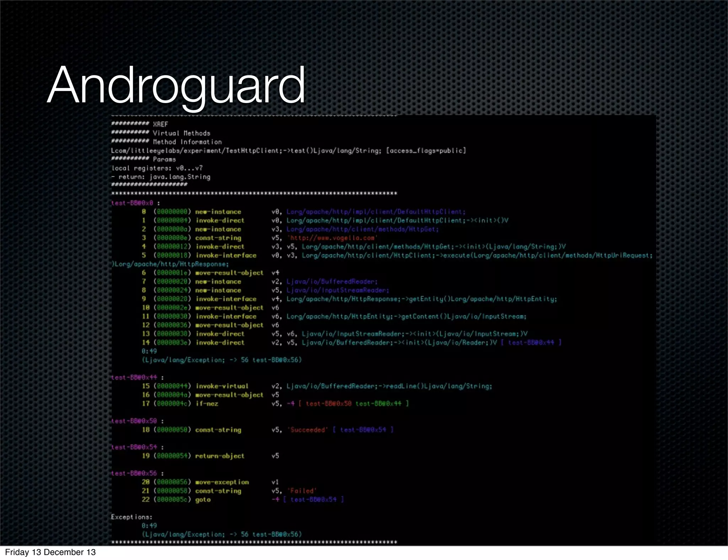
Task: Click offset '(0000004a)' of instruction 16
Action: coord(172,395)
